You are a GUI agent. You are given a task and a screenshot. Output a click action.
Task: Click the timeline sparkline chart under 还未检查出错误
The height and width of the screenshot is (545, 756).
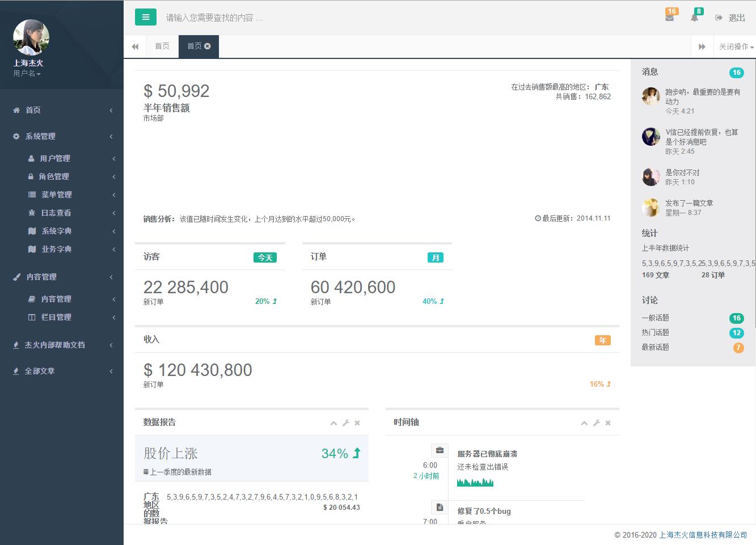click(475, 482)
